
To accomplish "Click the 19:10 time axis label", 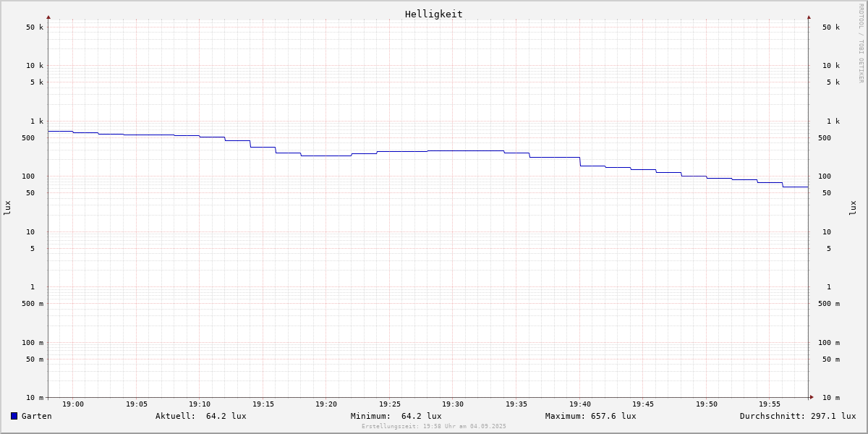I will point(200,404).
